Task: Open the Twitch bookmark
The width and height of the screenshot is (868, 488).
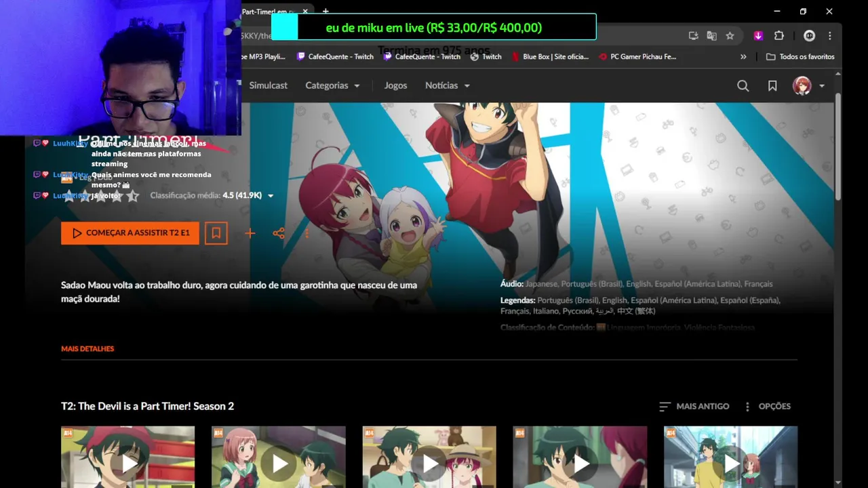Action: (x=486, y=57)
